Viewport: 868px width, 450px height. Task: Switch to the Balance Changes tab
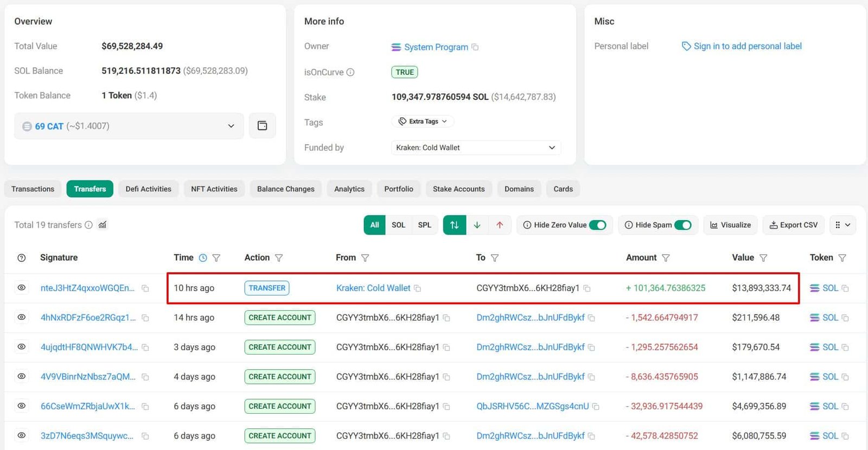coord(286,189)
